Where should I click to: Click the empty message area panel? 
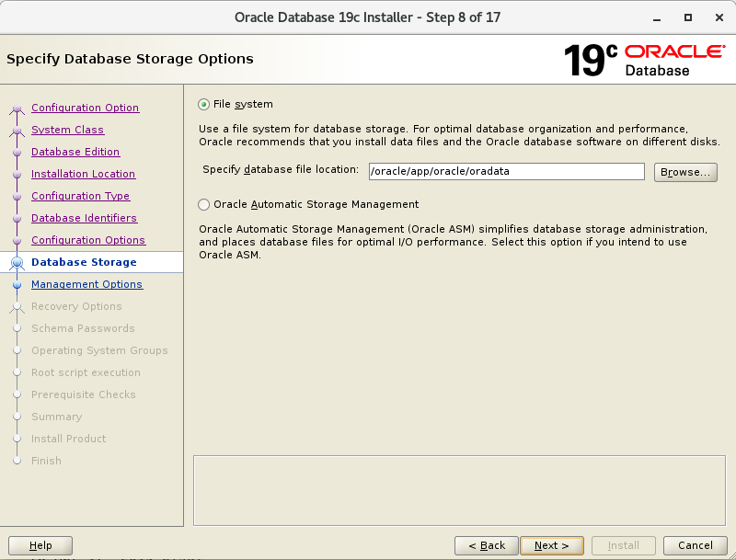tap(459, 491)
